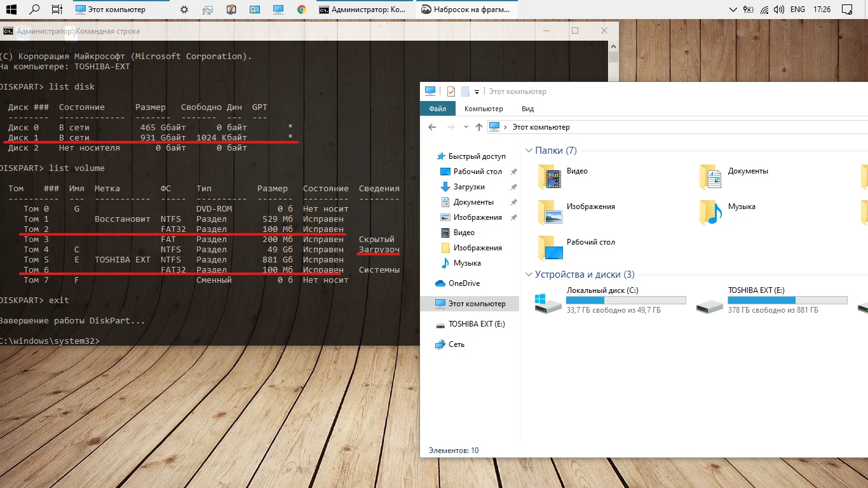Switch to the Вид ribbon tab
868x488 pixels.
(527, 109)
